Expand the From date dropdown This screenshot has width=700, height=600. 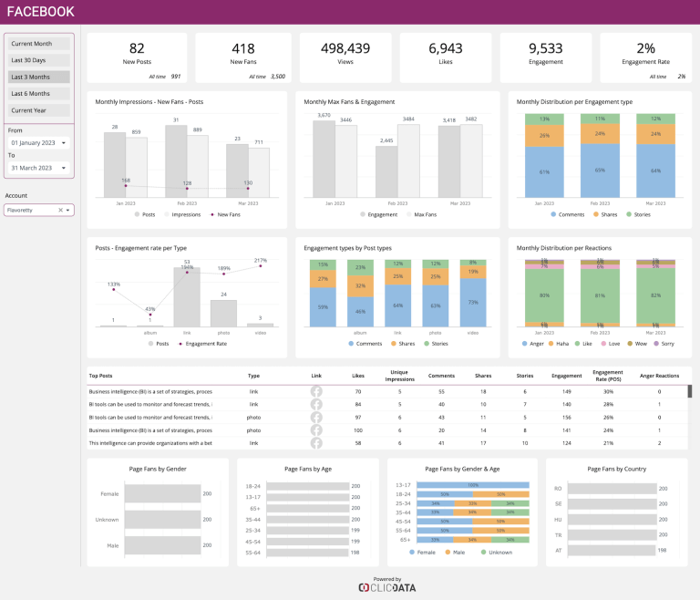(64, 143)
